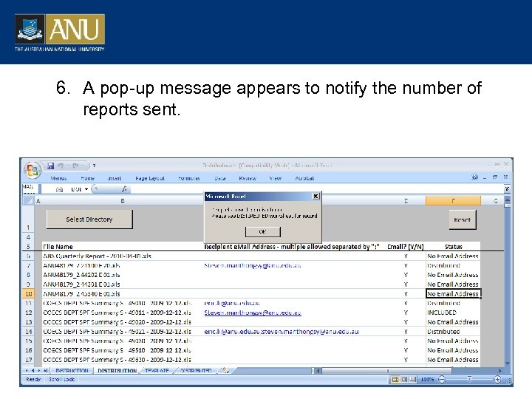Click the ANU logo on the slide
Image resolution: width=532 pixels, height=399 pixels.
coord(60,33)
